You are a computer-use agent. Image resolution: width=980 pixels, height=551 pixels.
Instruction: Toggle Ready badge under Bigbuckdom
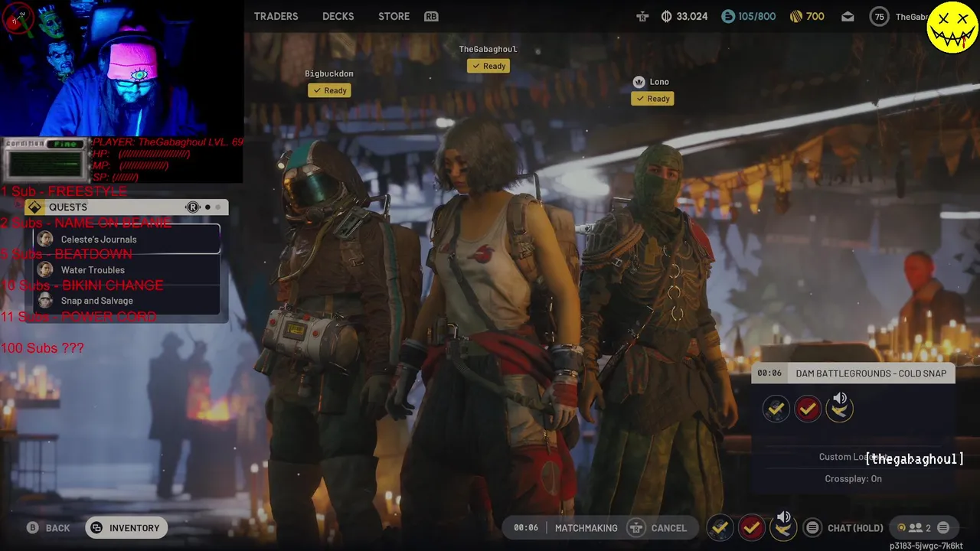click(x=329, y=90)
